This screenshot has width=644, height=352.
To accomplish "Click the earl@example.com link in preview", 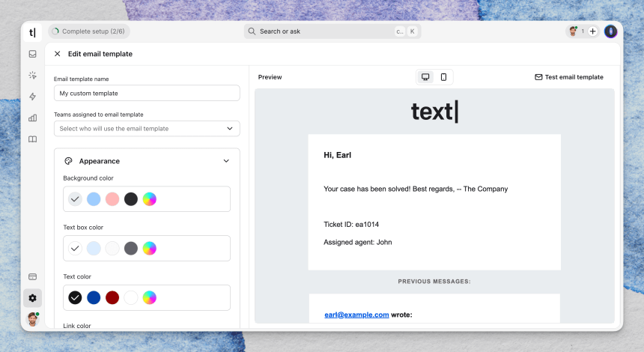I will pos(356,315).
